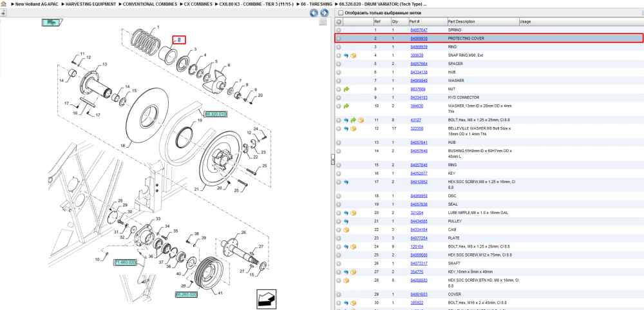Click box icon in LUBE NIPPLE row
The image size is (644, 310).
353,213
